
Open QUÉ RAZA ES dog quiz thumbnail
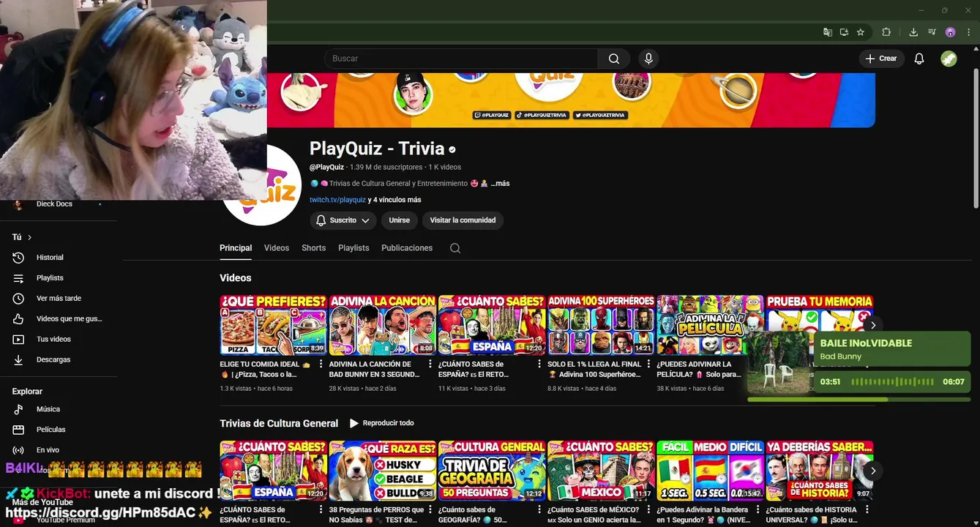(382, 471)
